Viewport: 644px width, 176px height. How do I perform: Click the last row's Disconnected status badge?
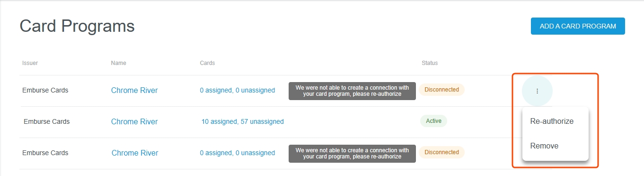pyautogui.click(x=442, y=152)
